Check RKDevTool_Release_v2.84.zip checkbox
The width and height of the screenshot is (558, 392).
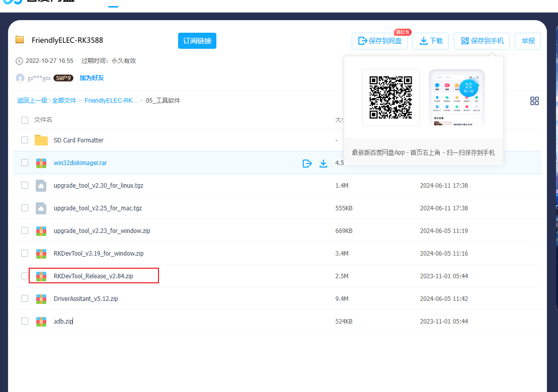[25, 276]
